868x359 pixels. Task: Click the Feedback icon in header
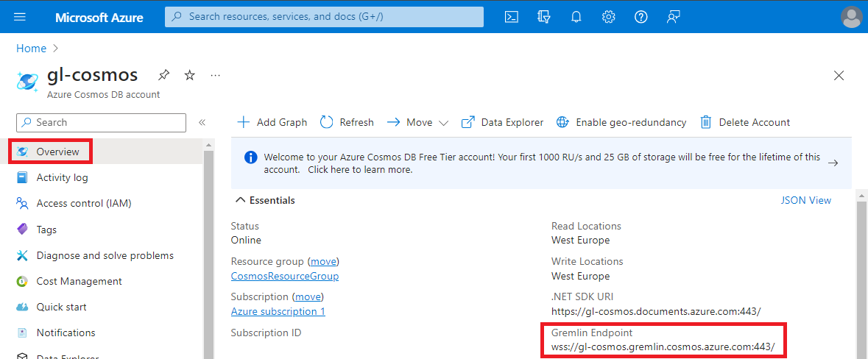click(673, 16)
